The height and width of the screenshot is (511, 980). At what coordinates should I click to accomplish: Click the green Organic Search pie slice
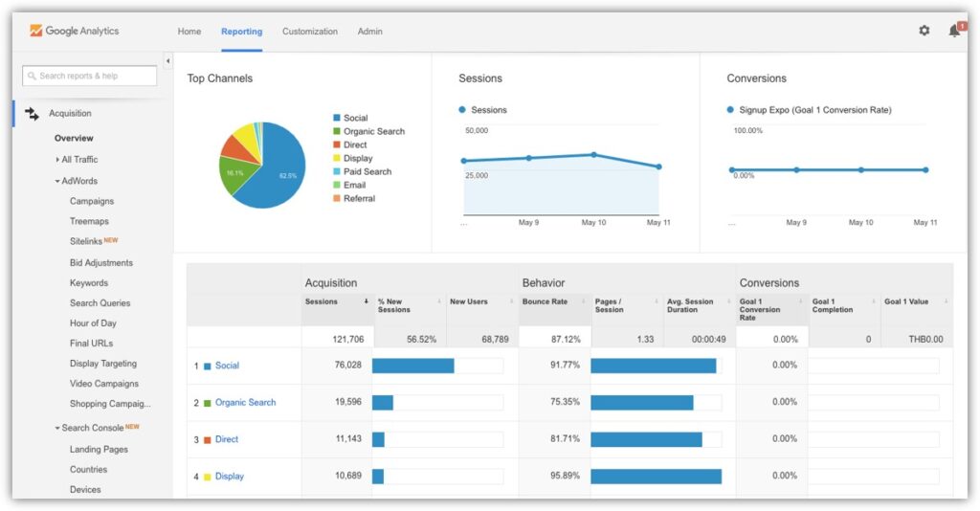pyautogui.click(x=234, y=174)
